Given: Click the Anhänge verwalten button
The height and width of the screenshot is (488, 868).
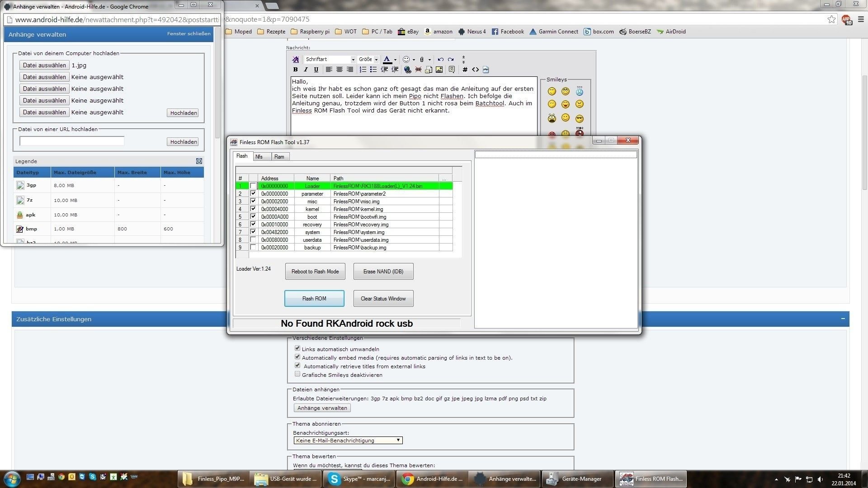Looking at the screenshot, I should coord(322,408).
